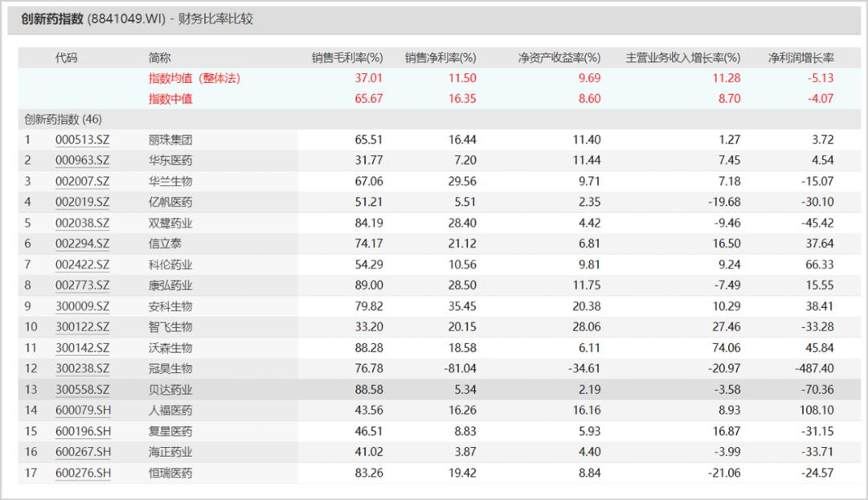Image resolution: width=868 pixels, height=500 pixels.
Task: Open stock code link 600276.SH
Action: click(83, 473)
